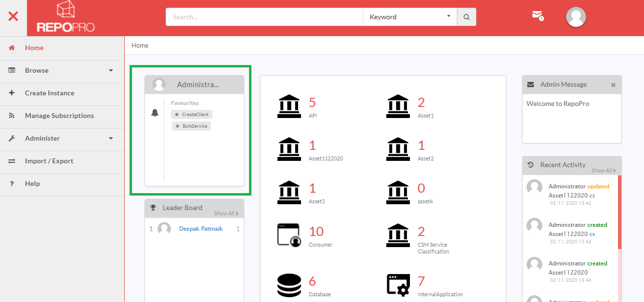
Task: Click the 'Administra...' profile card title
Action: click(x=198, y=84)
